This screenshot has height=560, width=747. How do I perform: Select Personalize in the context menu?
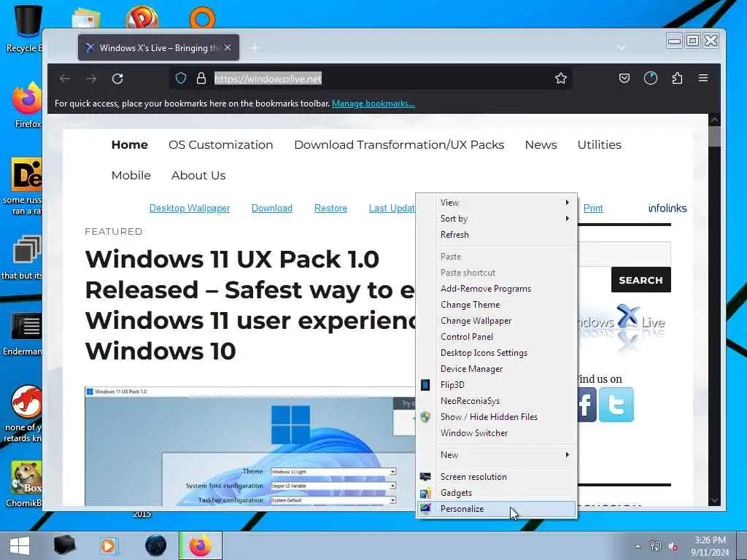(x=496, y=508)
